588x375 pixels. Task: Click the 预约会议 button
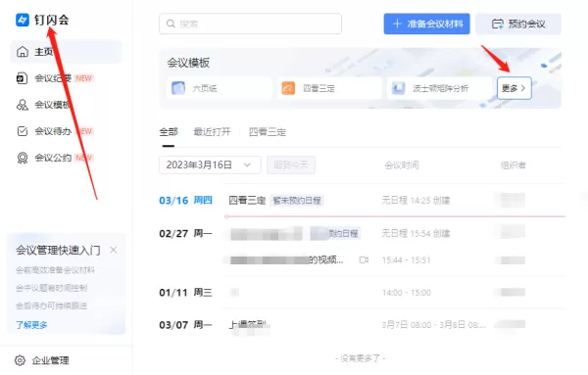(518, 23)
